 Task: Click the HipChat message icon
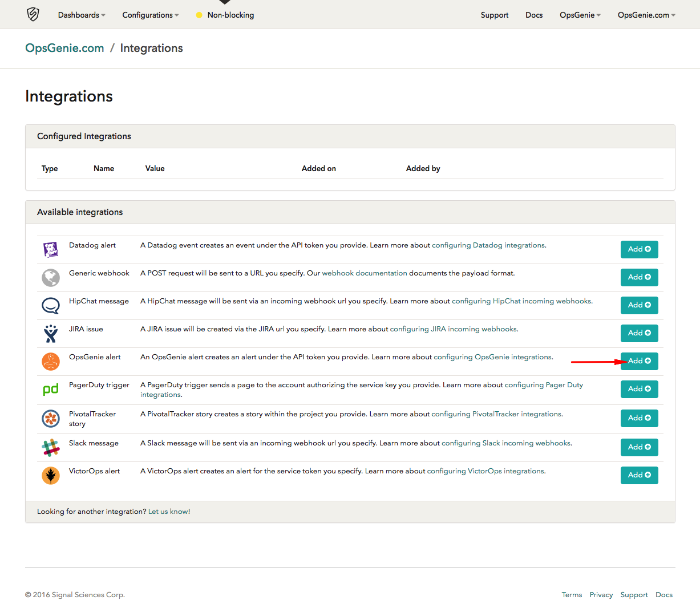click(51, 306)
